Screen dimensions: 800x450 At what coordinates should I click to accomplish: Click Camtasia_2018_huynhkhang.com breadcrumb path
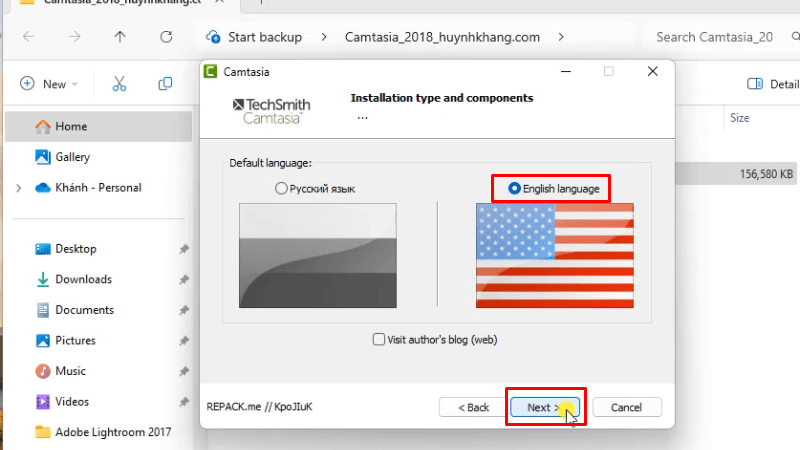444,37
